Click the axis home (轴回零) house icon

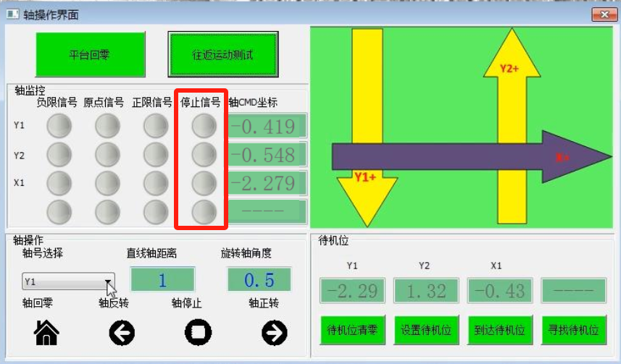tap(47, 331)
